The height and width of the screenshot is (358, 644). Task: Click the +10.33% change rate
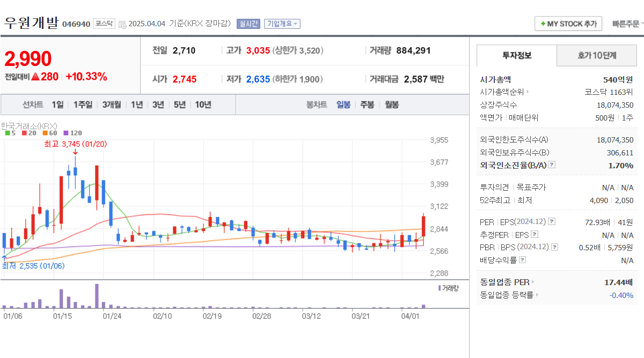(86, 77)
